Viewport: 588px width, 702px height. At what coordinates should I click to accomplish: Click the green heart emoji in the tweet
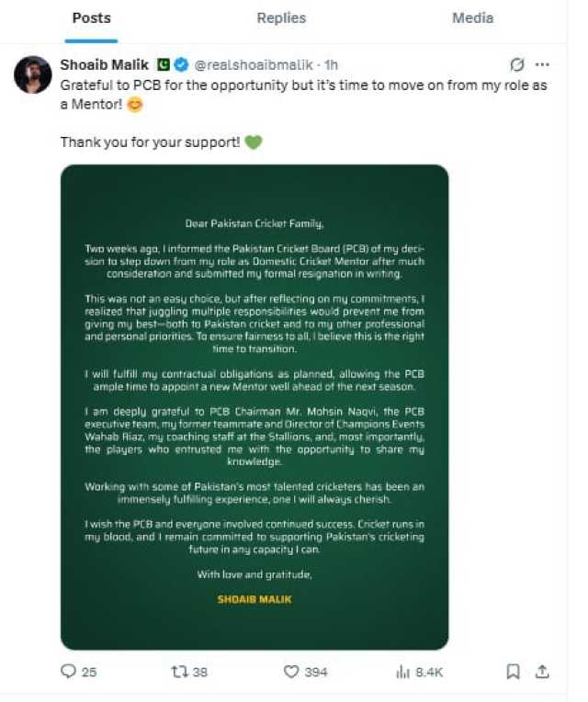pos(254,142)
